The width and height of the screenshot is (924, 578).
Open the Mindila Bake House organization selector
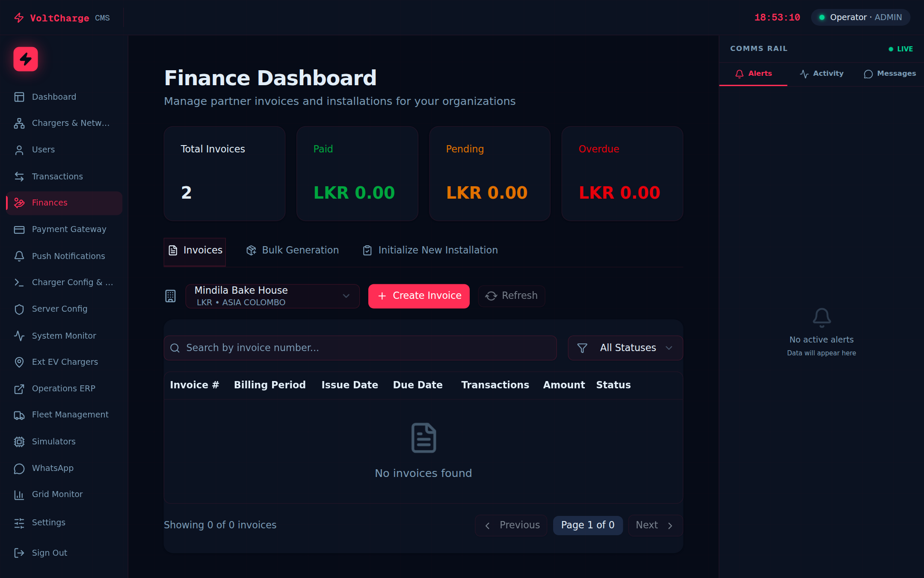pos(272,296)
